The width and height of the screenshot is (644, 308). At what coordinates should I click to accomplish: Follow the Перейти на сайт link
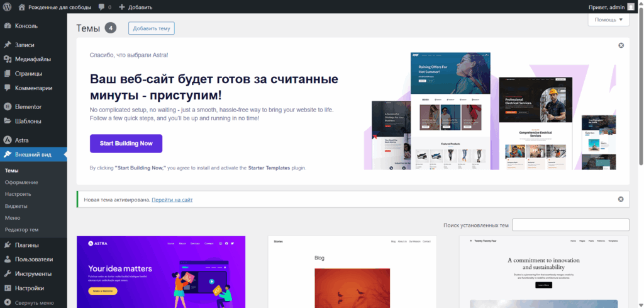tap(172, 200)
